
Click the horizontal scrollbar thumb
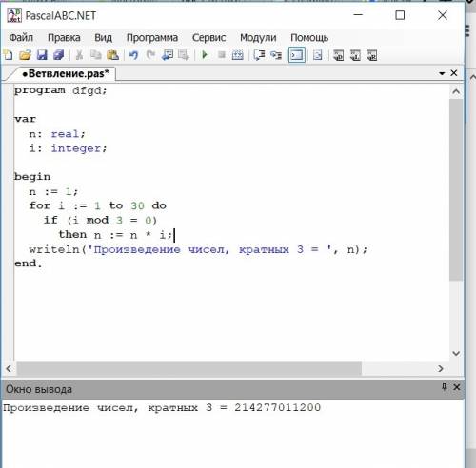point(189,368)
